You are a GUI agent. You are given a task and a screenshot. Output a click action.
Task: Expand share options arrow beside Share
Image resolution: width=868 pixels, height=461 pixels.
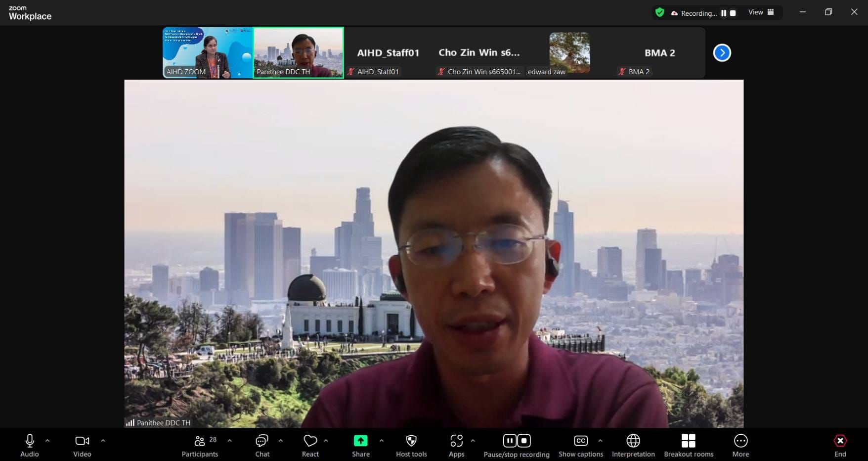(x=381, y=440)
